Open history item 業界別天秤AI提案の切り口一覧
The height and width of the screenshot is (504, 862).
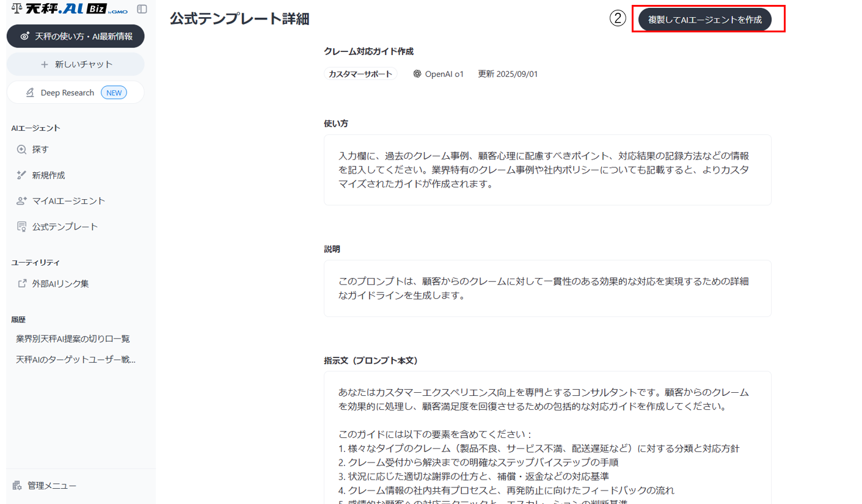click(73, 338)
